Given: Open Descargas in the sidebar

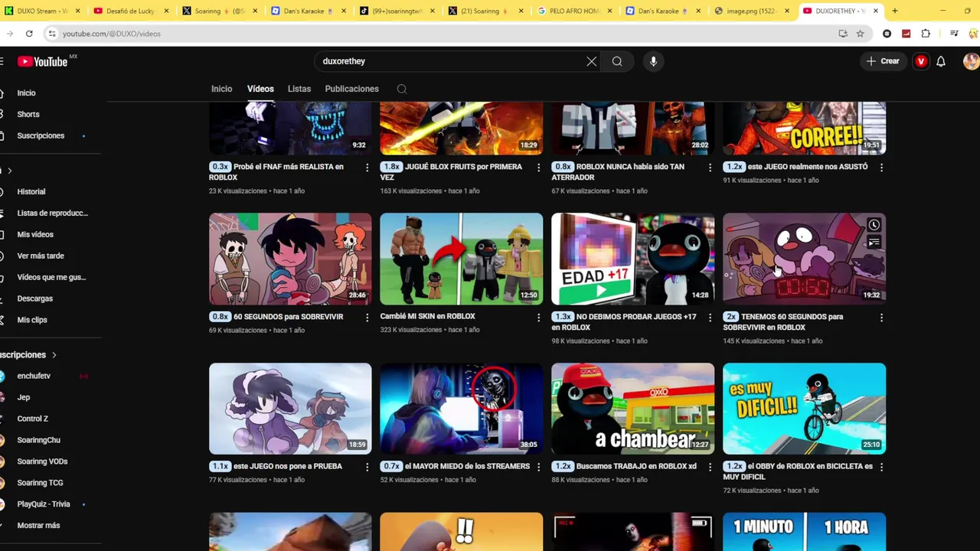Looking at the screenshot, I should tap(35, 299).
